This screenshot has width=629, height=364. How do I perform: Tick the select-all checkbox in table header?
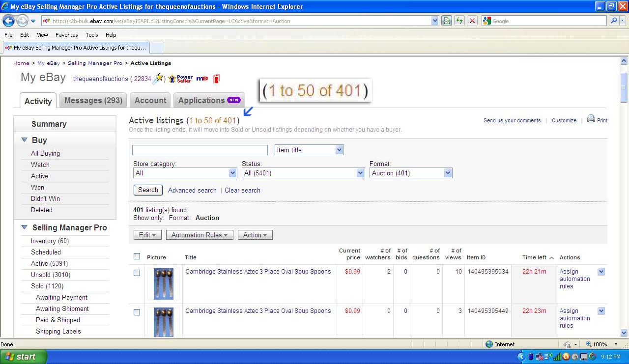pos(137,256)
